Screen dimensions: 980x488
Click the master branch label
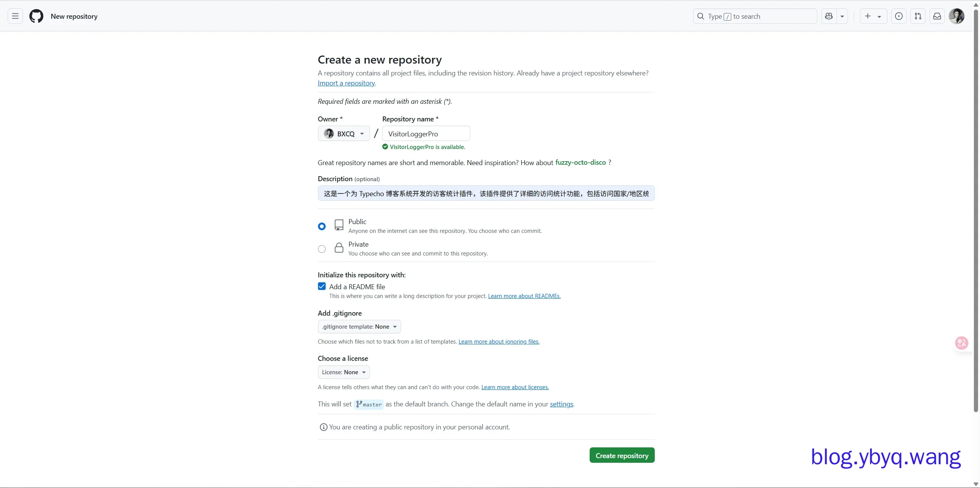pos(369,404)
